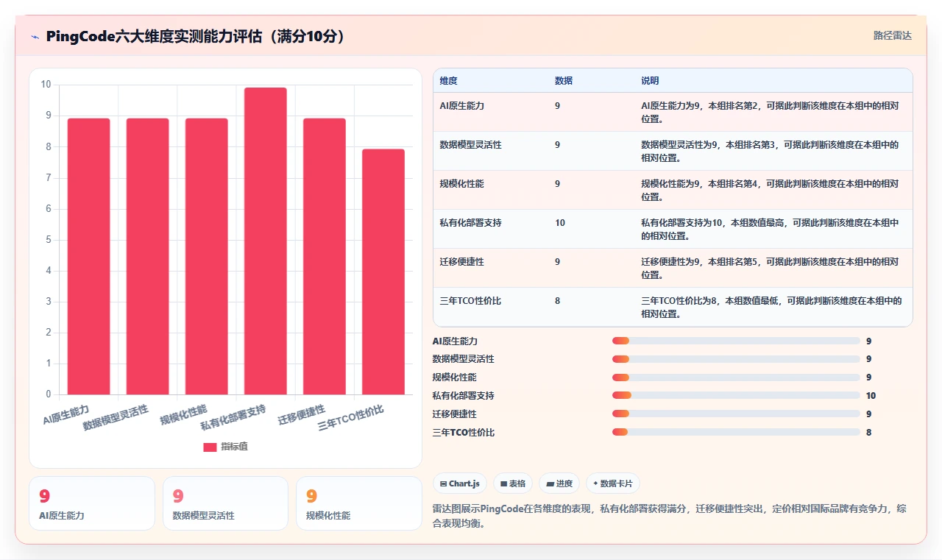The width and height of the screenshot is (942, 560).
Task: Click the 本组排名第3 description in the table
Action: (770, 151)
